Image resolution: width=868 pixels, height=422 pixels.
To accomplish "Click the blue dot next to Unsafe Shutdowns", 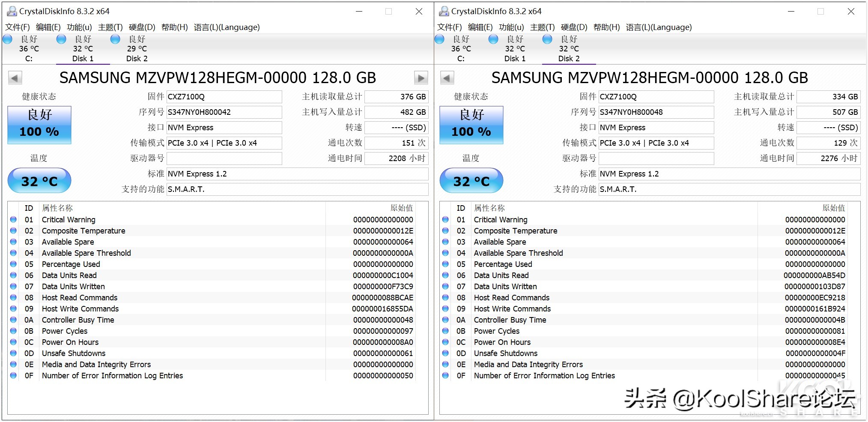I will pyautogui.click(x=13, y=353).
